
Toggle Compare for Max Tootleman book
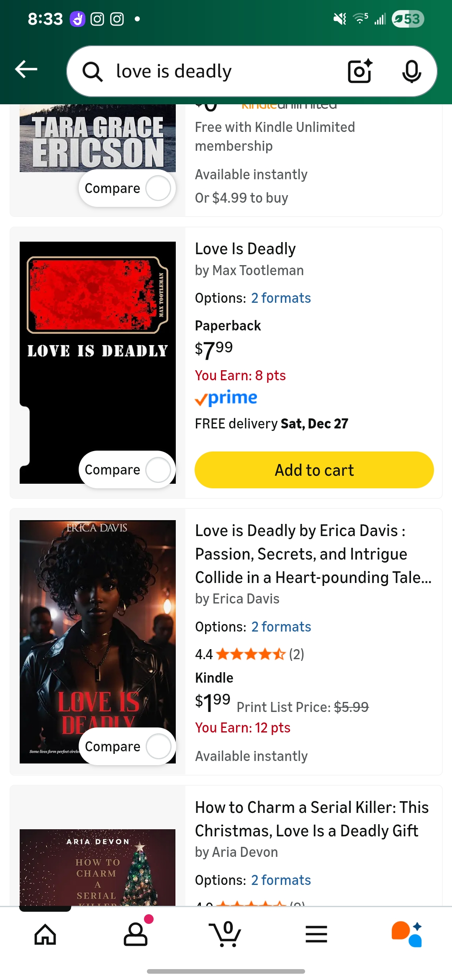pos(158,469)
